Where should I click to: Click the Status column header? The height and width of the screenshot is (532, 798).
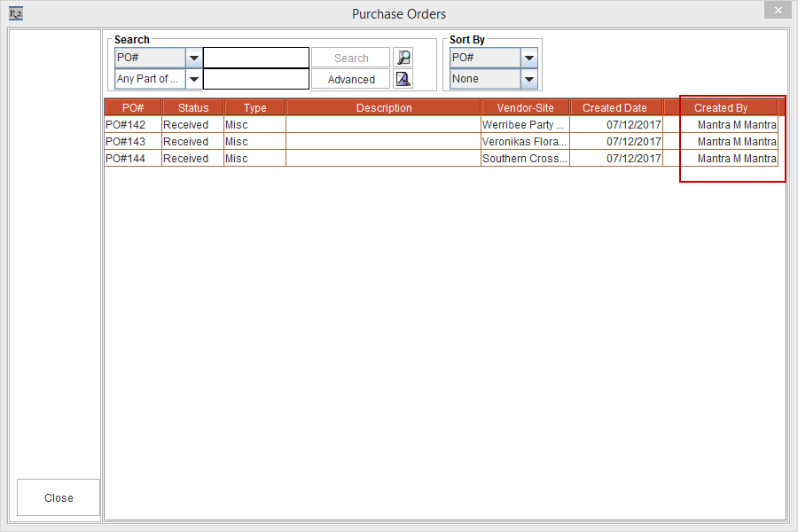tap(192, 108)
